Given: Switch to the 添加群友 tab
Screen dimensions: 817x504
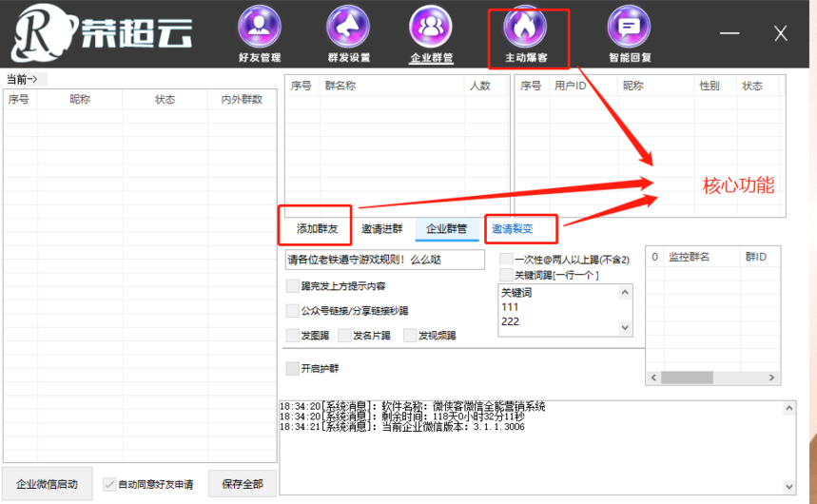Looking at the screenshot, I should [x=317, y=229].
